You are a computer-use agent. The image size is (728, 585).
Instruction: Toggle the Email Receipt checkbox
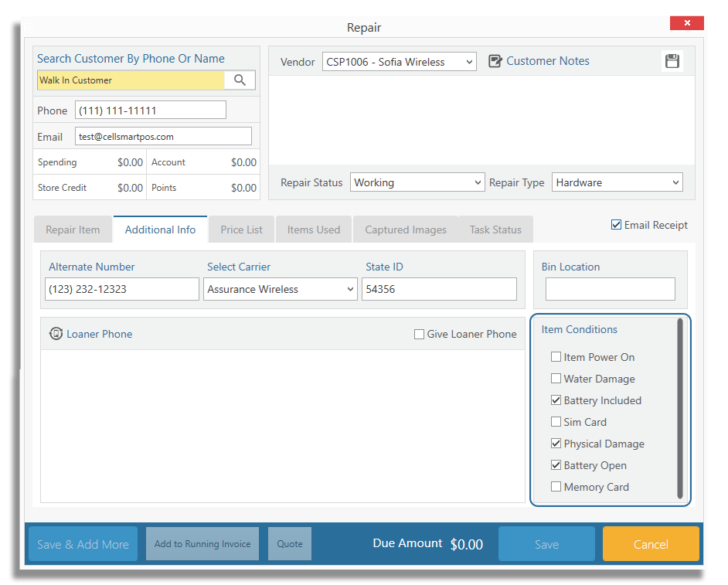pyautogui.click(x=616, y=225)
